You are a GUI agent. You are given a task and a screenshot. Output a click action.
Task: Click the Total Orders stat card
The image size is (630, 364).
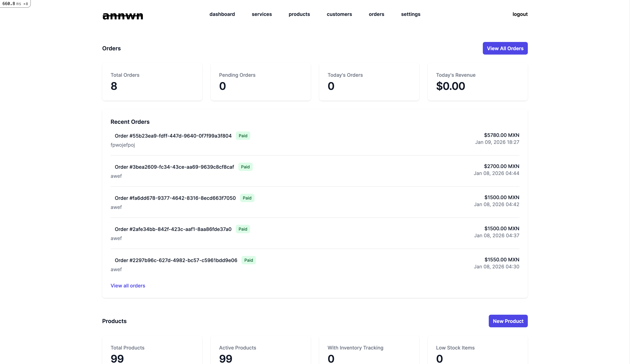152,82
